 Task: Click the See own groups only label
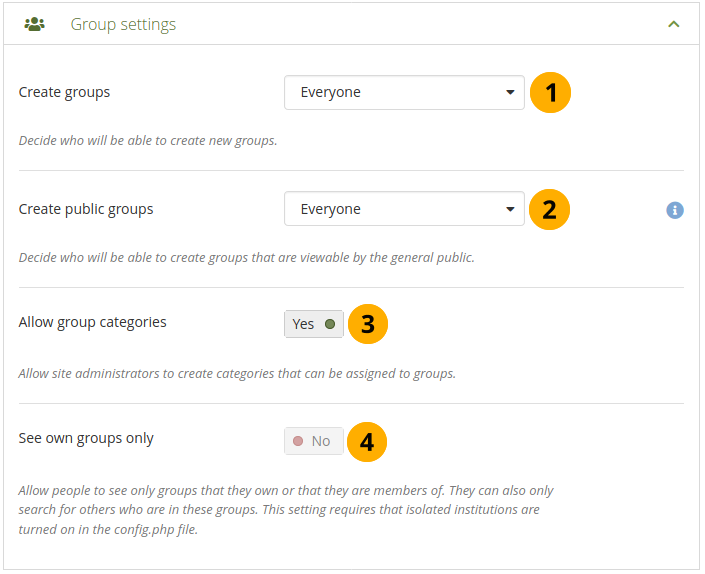[x=86, y=438]
